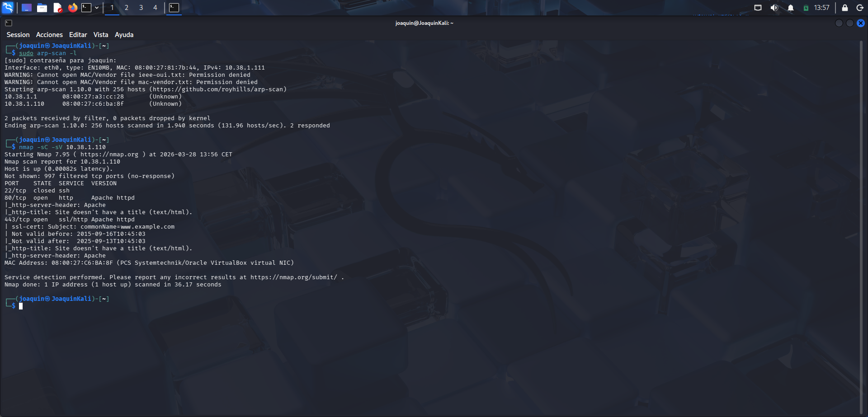This screenshot has width=868, height=417.
Task: Open the Kali applications menu
Action: (x=8, y=8)
